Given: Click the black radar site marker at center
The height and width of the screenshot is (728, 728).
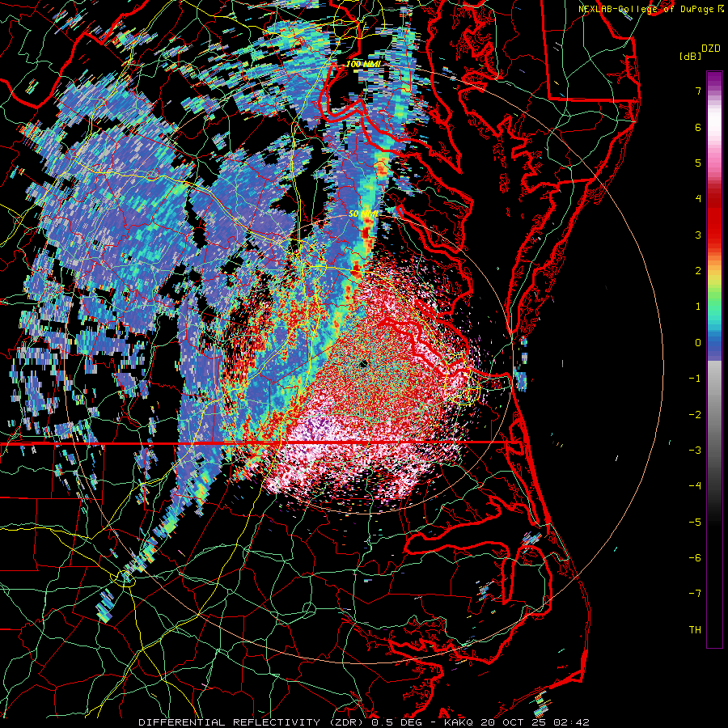Looking at the screenshot, I should pyautogui.click(x=363, y=363).
